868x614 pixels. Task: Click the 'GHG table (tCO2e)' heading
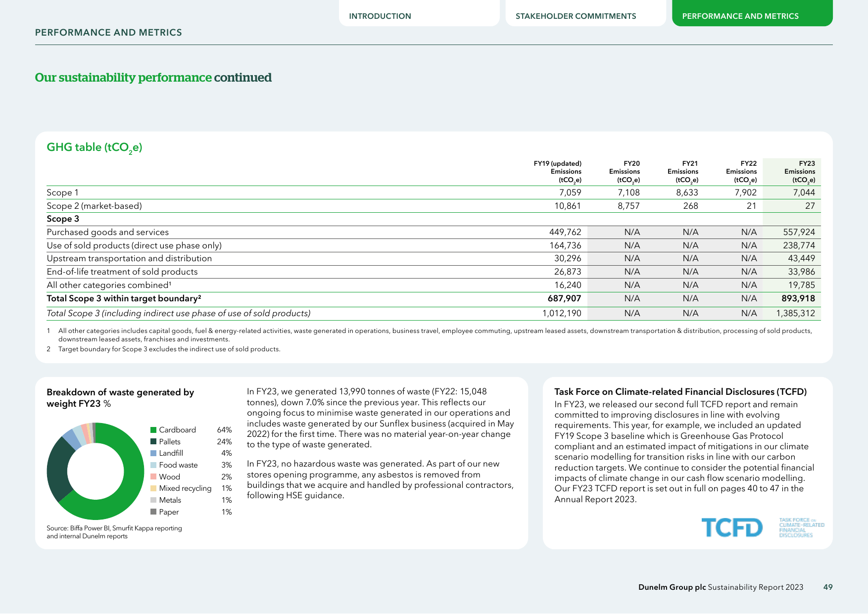pyautogui.click(x=95, y=148)
